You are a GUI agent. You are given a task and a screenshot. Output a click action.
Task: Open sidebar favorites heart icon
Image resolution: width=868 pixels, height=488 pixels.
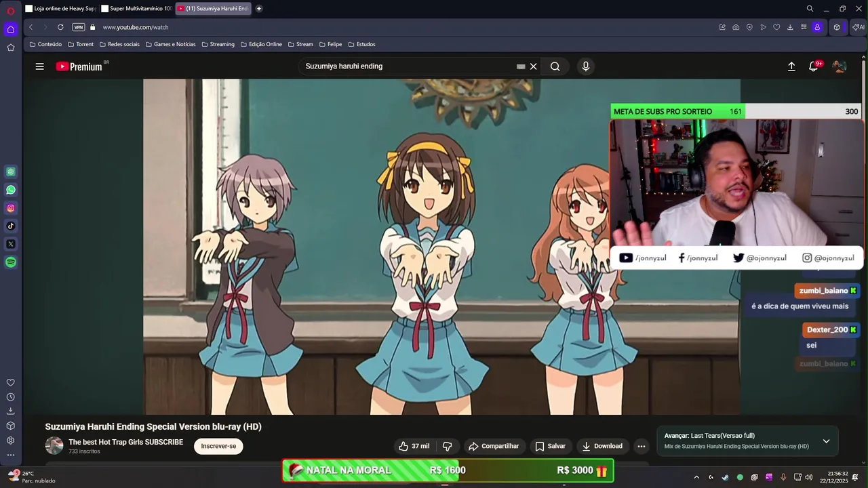coord(11,382)
